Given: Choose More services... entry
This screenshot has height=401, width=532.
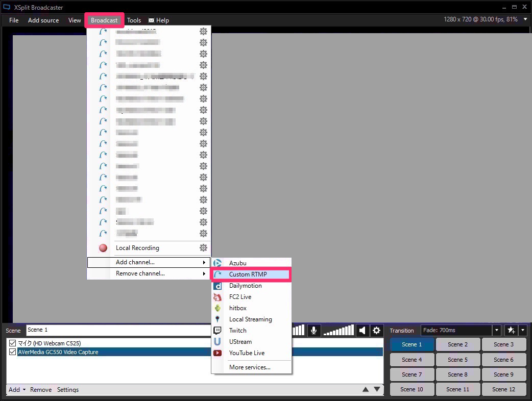Looking at the screenshot, I should (250, 367).
